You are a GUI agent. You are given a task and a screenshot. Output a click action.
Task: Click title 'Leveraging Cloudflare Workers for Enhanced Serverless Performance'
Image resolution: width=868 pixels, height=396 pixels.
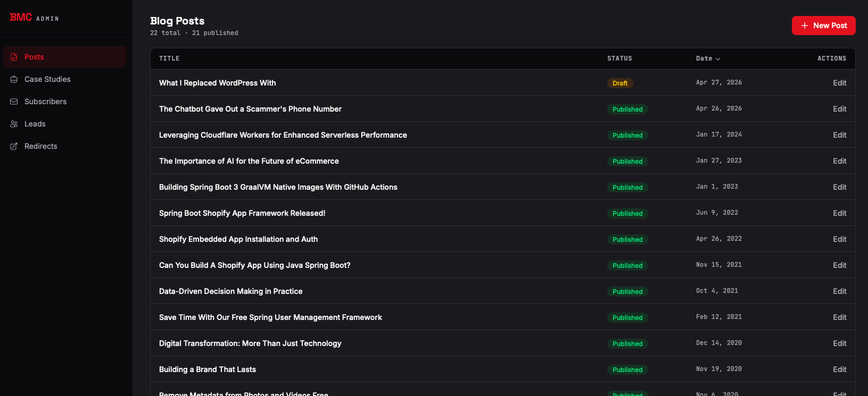coord(283,135)
